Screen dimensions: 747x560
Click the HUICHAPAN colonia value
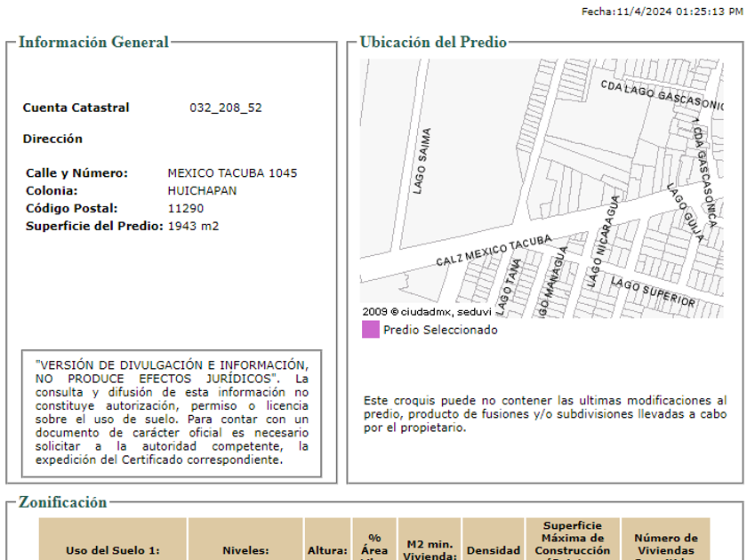tap(202, 191)
